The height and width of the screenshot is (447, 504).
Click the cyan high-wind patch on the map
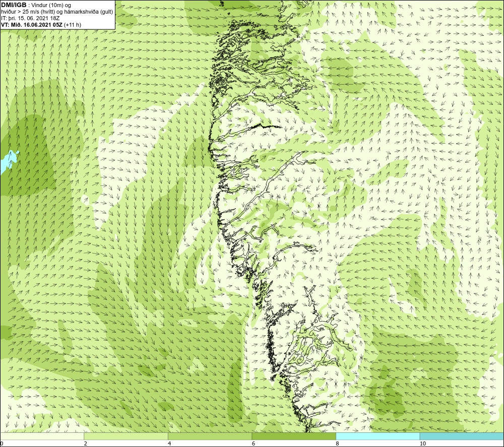tap(10, 161)
